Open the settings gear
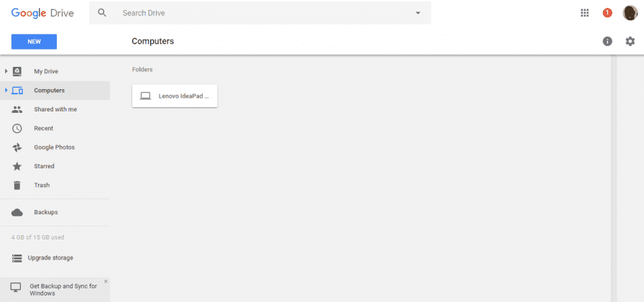The width and height of the screenshot is (644, 302). coord(630,41)
